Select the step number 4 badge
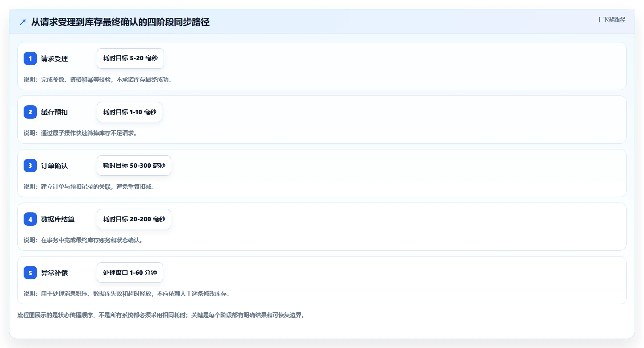644x348 pixels. (30, 219)
